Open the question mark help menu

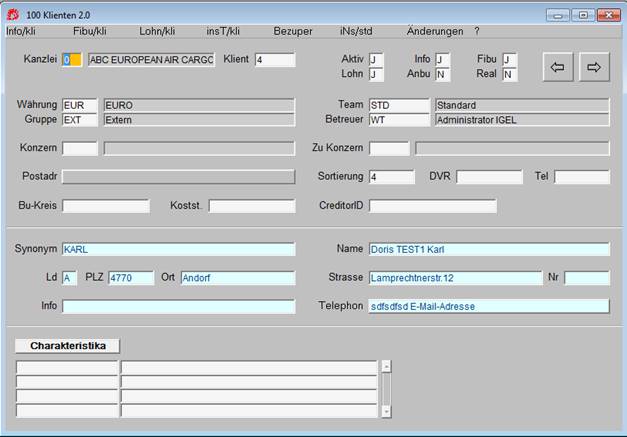477,31
